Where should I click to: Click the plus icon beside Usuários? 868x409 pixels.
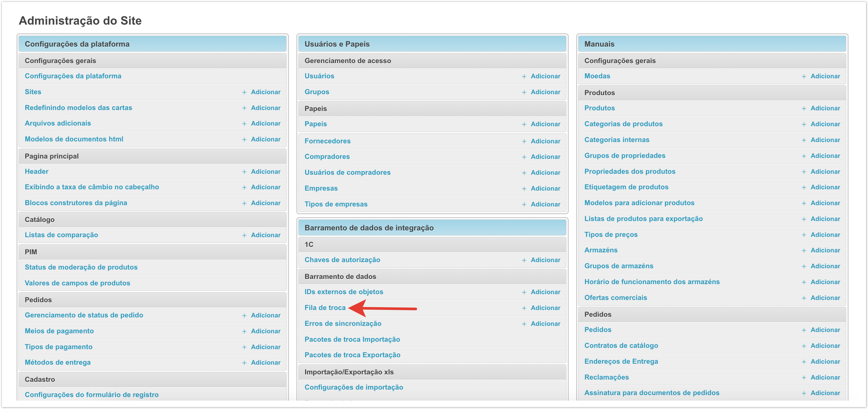524,76
